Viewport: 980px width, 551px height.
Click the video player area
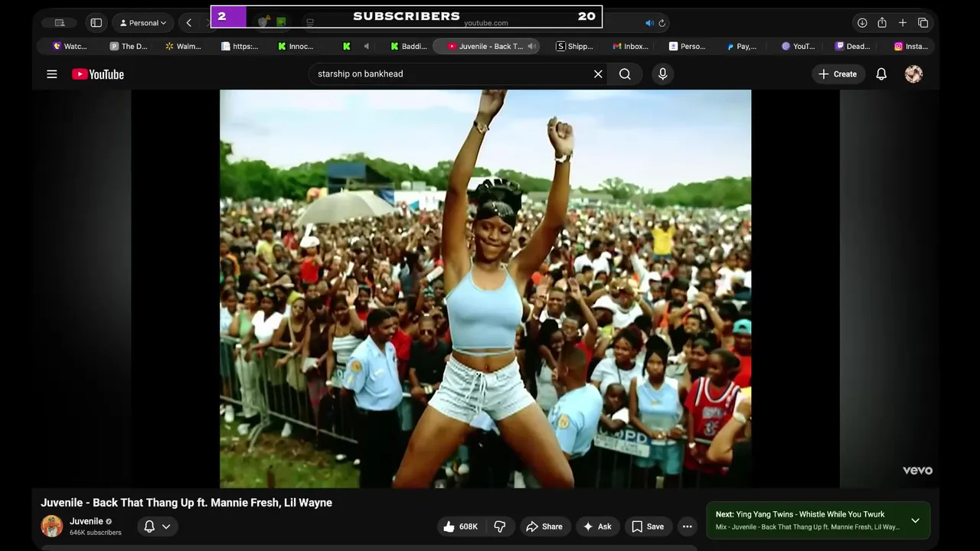pos(485,289)
